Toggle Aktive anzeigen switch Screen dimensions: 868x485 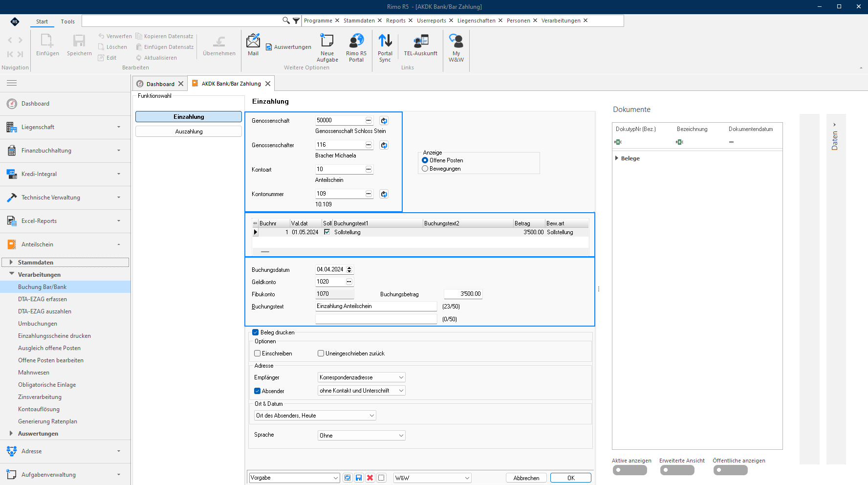(x=629, y=470)
